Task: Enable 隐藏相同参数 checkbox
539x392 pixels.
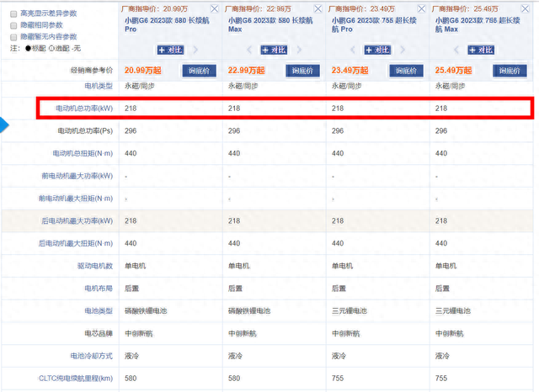Action: coord(13,25)
